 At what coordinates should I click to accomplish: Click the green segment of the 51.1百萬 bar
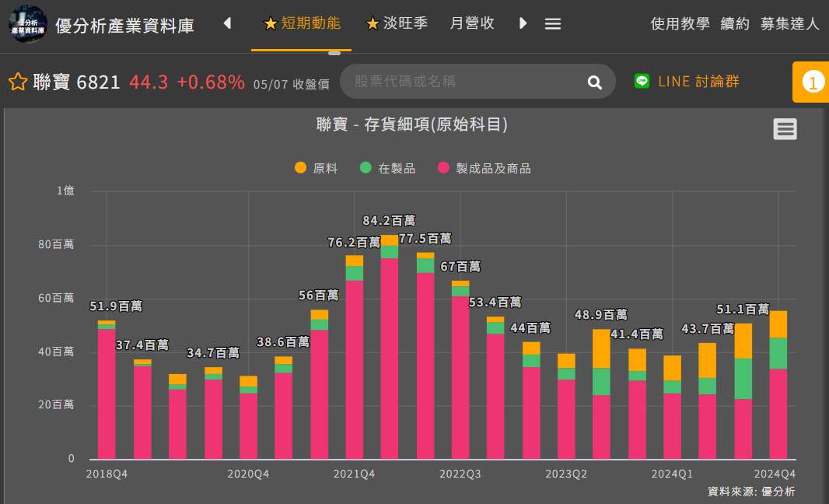click(743, 379)
